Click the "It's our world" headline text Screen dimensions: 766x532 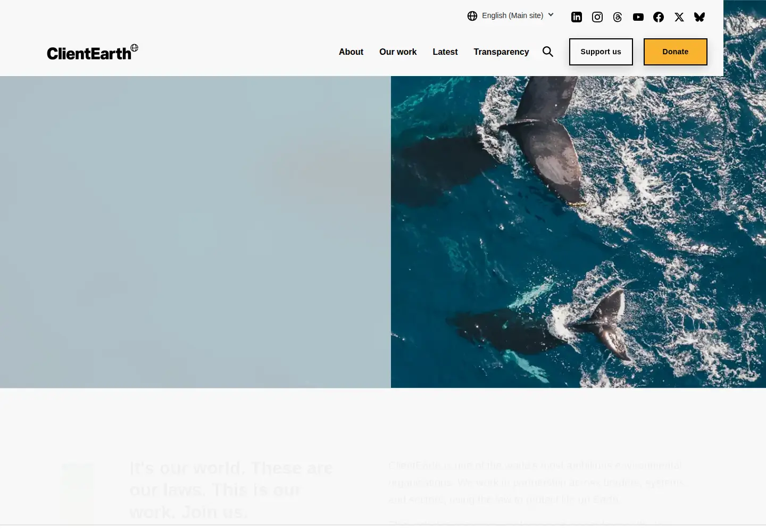(x=231, y=490)
